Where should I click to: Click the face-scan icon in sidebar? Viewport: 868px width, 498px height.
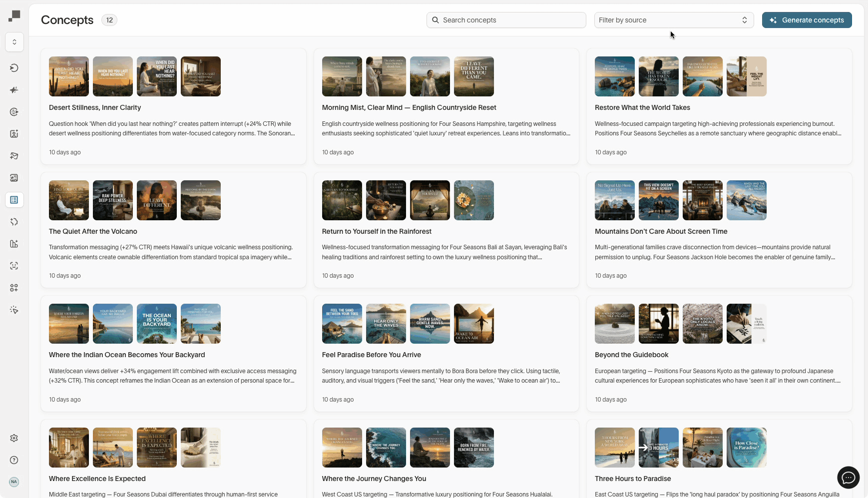[14, 266]
